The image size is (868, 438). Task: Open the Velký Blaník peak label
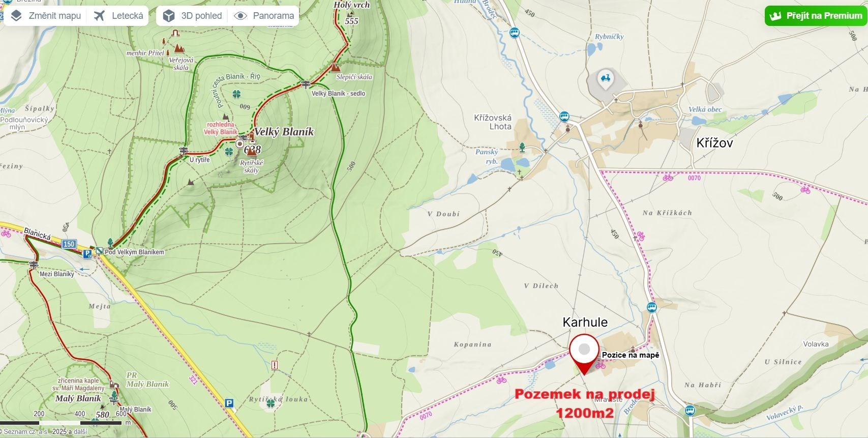(284, 132)
